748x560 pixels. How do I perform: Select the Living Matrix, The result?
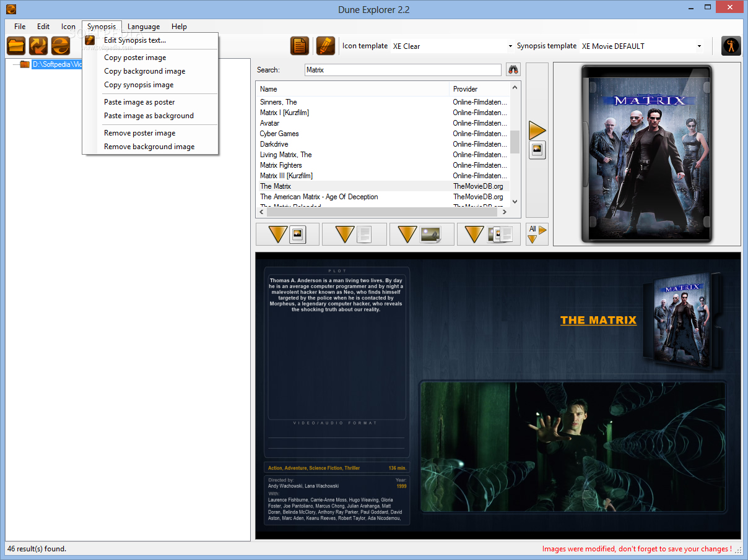point(383,155)
